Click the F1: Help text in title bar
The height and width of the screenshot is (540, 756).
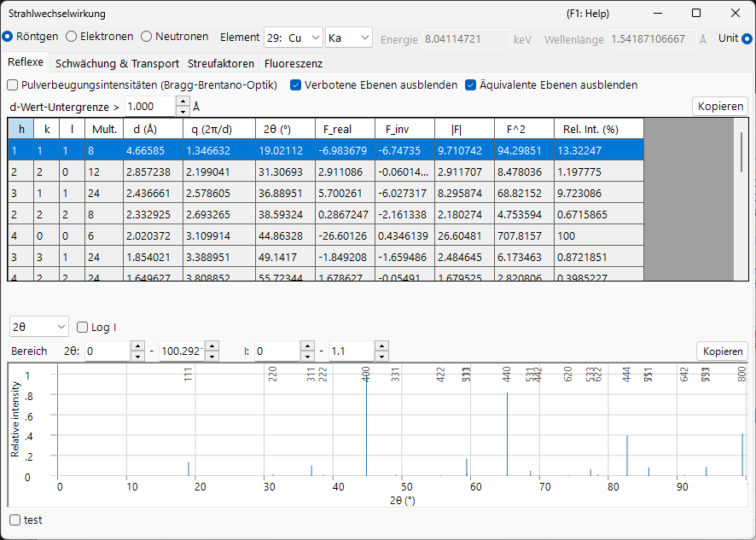(x=588, y=14)
